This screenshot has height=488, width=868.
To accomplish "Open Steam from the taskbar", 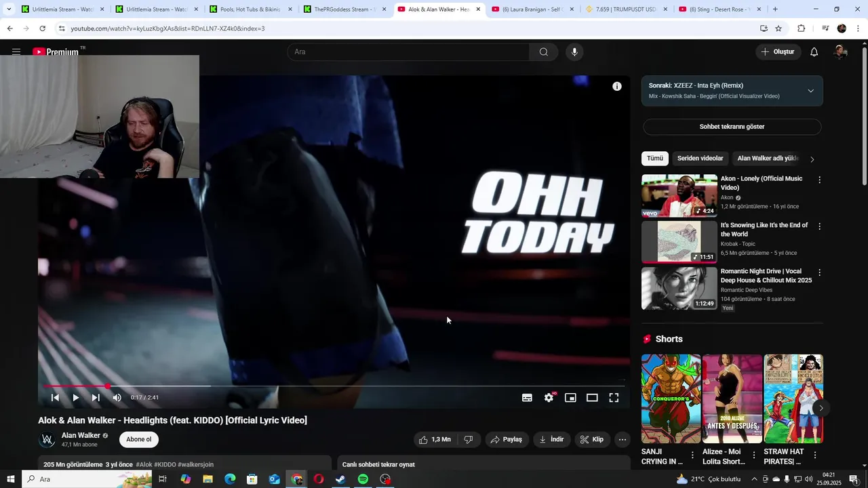I will point(340,479).
